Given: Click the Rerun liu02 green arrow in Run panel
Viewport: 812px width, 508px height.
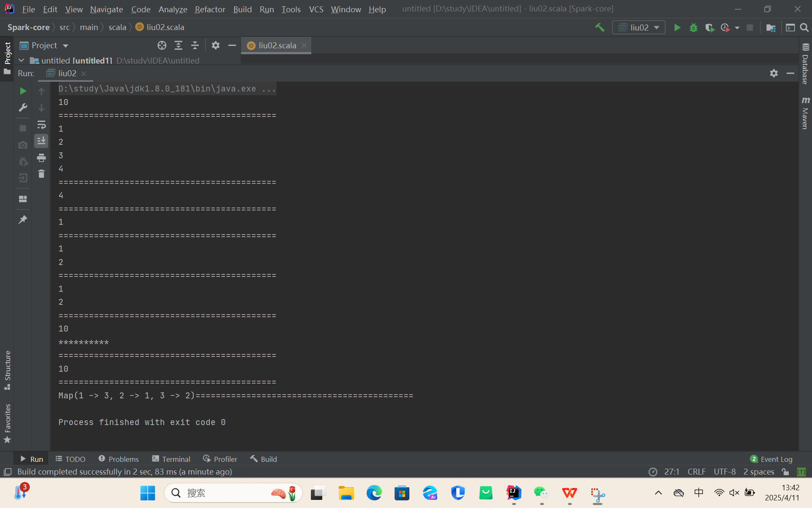Looking at the screenshot, I should click(23, 91).
